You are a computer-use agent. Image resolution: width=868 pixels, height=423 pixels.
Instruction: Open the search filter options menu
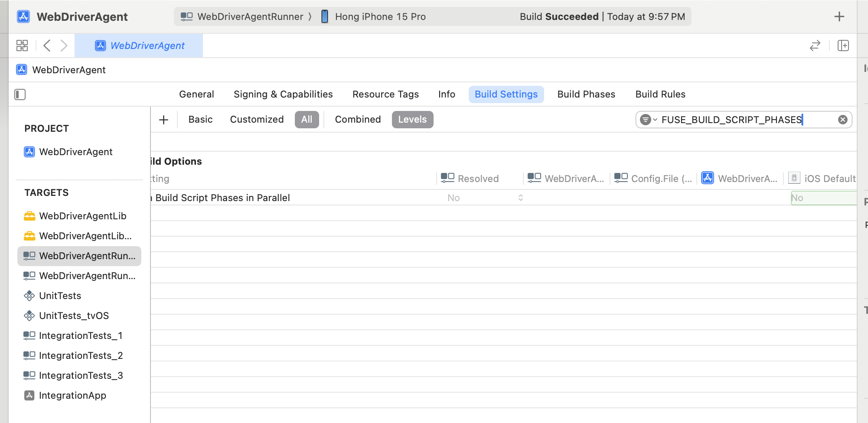pos(649,120)
